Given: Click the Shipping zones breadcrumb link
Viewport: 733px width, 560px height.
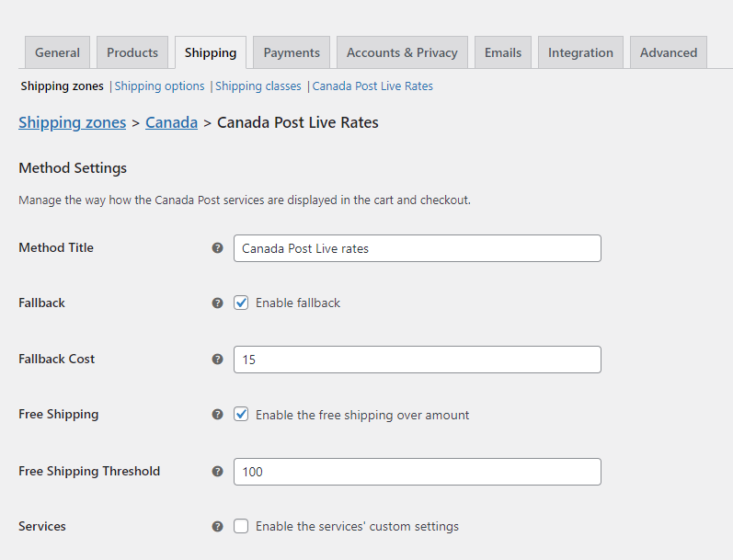Looking at the screenshot, I should click(x=73, y=122).
